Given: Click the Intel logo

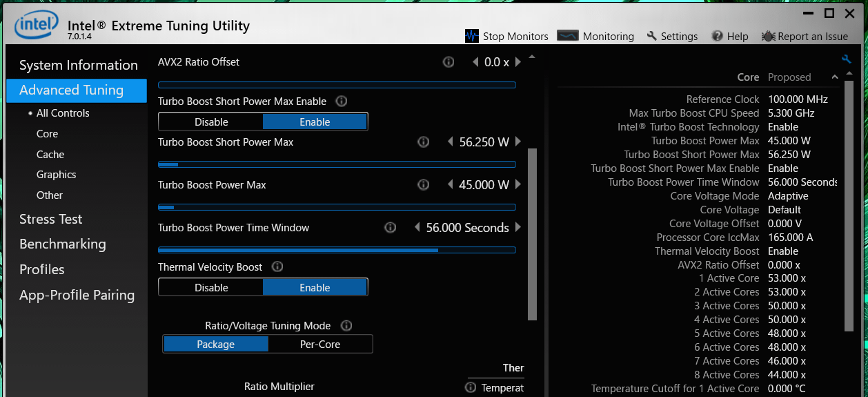Looking at the screenshot, I should [37, 26].
